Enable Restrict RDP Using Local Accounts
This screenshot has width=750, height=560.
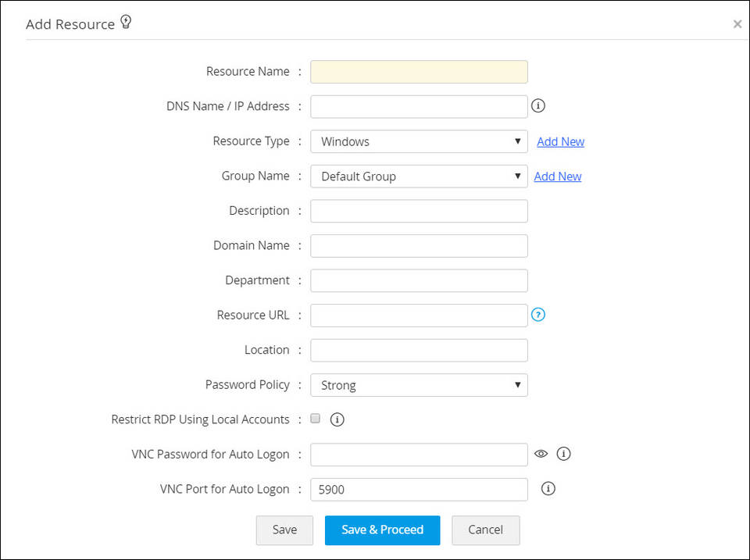[x=315, y=419]
